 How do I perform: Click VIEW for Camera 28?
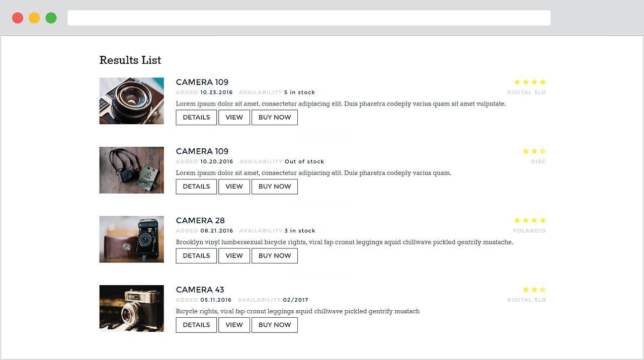[234, 255]
